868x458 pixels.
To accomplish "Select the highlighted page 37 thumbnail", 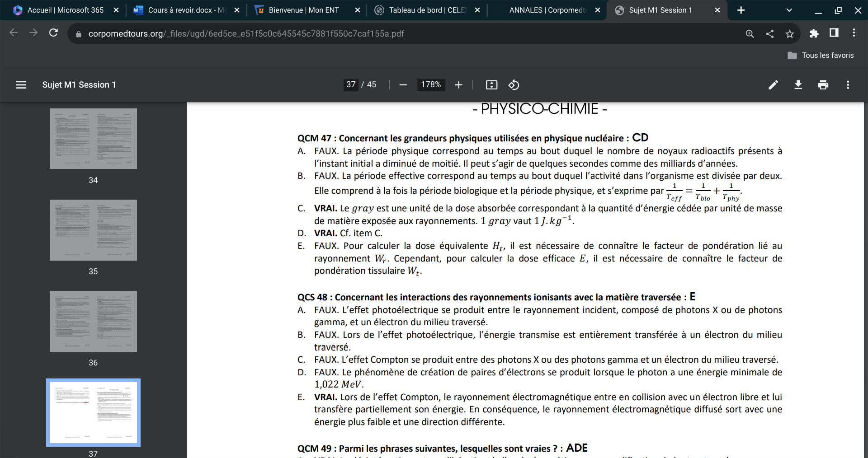I will pyautogui.click(x=93, y=412).
